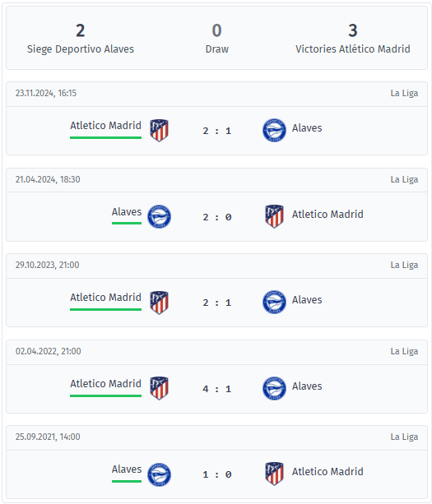
Task: Click the 3 Victories Atlético Madrid stat
Action: click(x=353, y=39)
